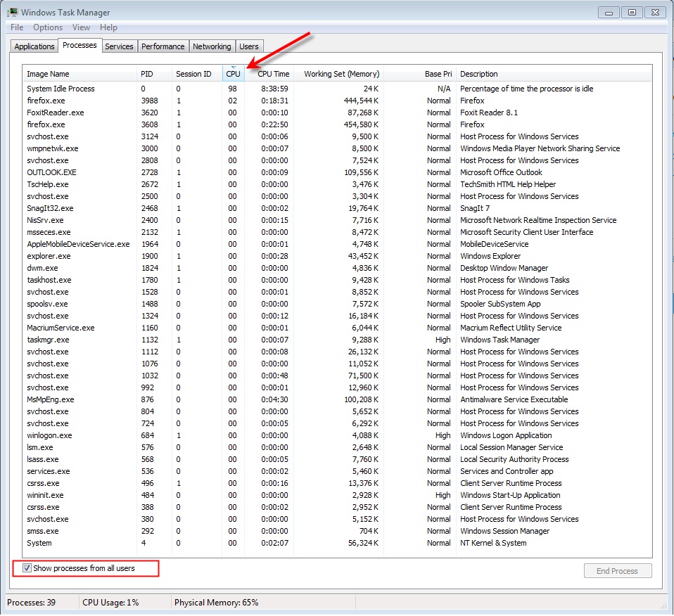Viewport: 674px width, 616px height.
Task: Select firefox.exe with PID 3608
Action: tap(338, 124)
